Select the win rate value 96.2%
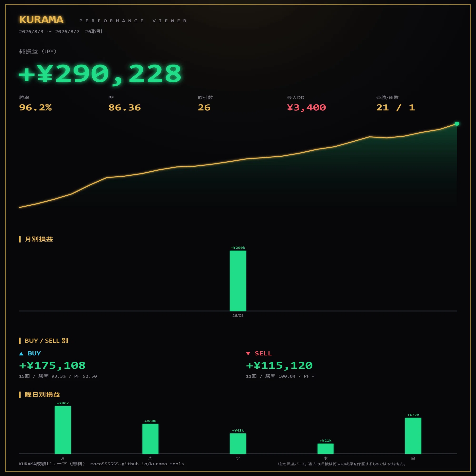 point(35,107)
